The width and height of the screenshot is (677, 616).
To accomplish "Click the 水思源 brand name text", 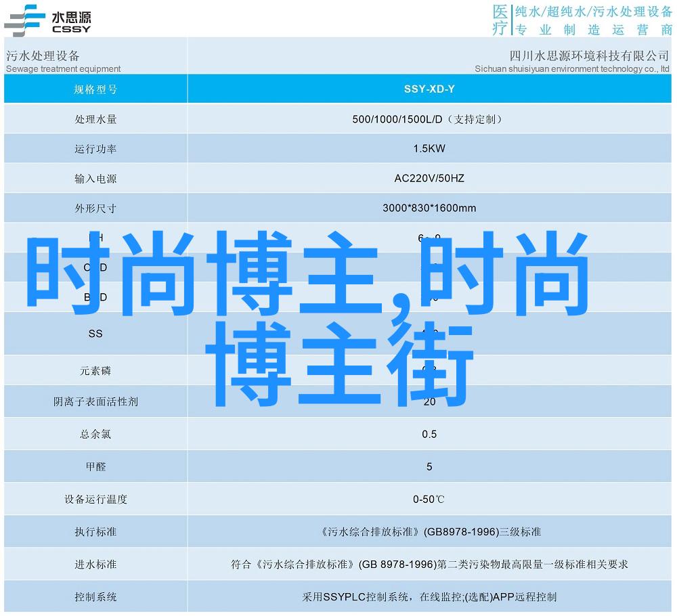I will (x=71, y=18).
